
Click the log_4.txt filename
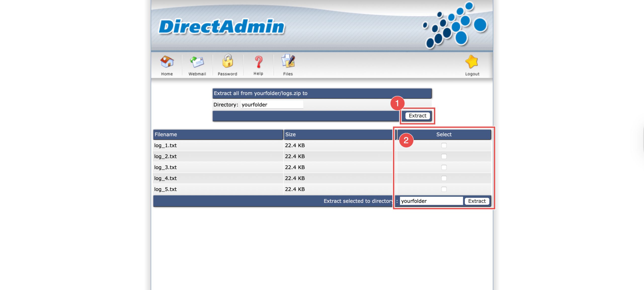tap(165, 178)
